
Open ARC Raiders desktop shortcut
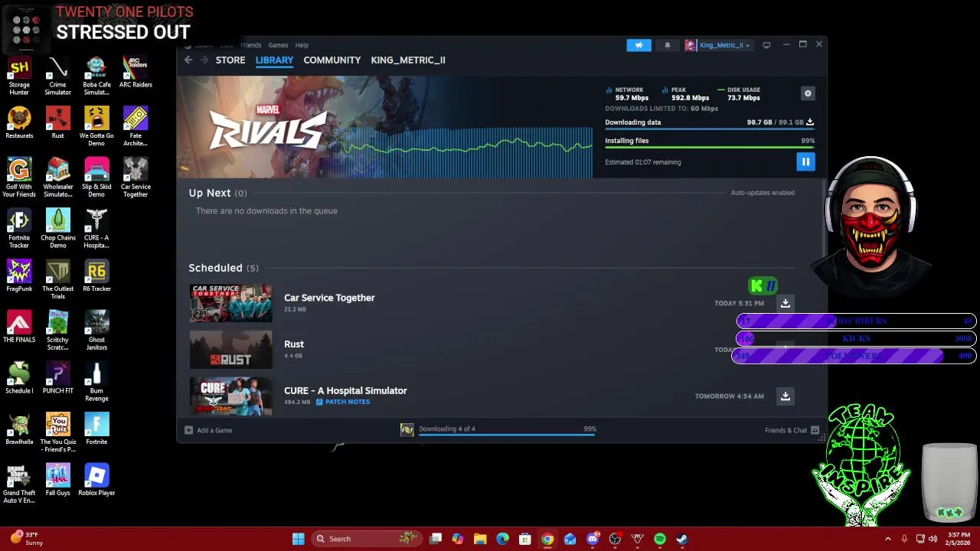point(136,73)
